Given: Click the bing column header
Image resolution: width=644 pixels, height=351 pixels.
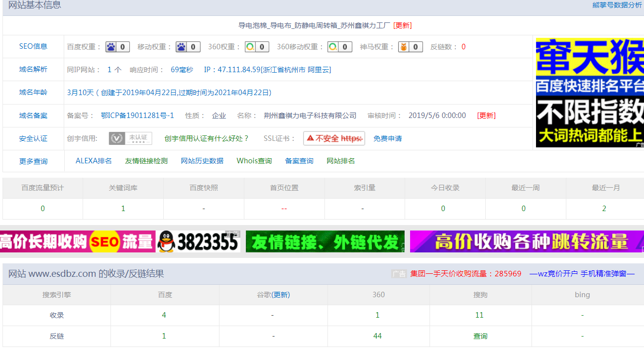Looking at the screenshot, I should tap(582, 295).
